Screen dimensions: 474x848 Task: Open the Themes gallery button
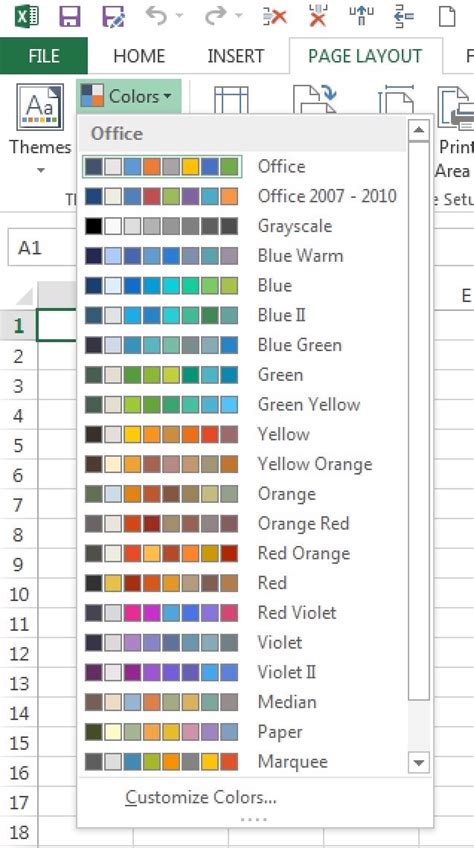click(40, 129)
